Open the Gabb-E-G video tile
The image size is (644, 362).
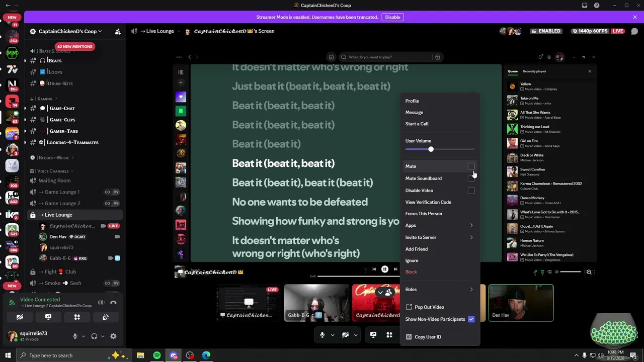point(316,303)
